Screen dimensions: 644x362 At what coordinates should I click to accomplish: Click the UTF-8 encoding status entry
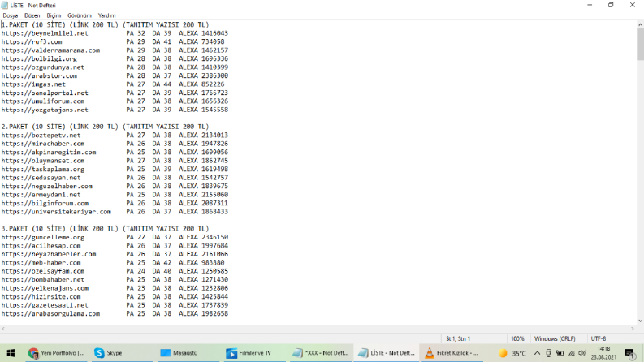[x=599, y=339]
